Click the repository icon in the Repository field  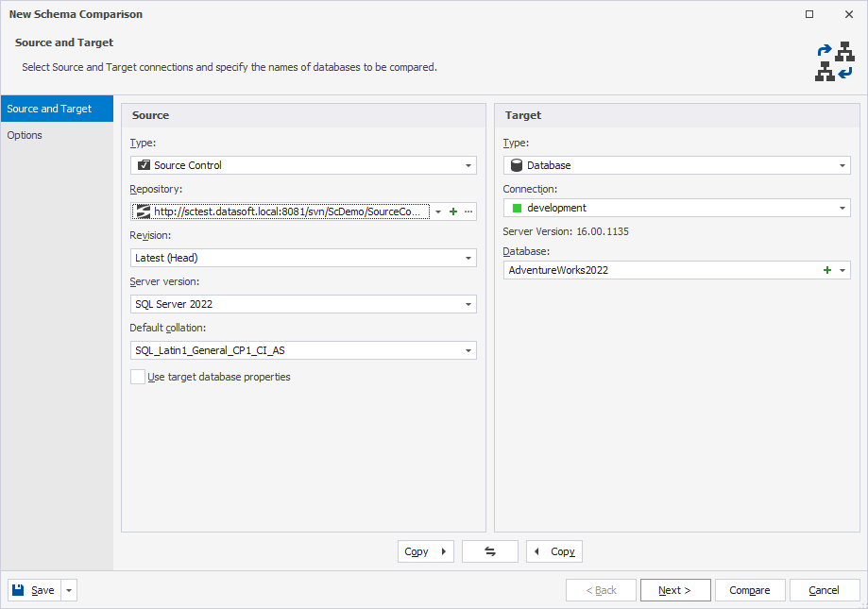tap(143, 211)
